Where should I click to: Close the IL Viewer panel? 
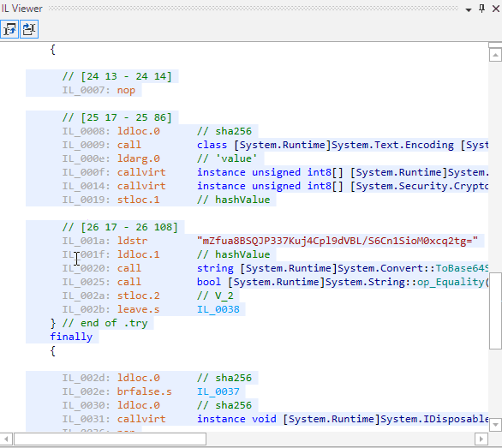496,9
